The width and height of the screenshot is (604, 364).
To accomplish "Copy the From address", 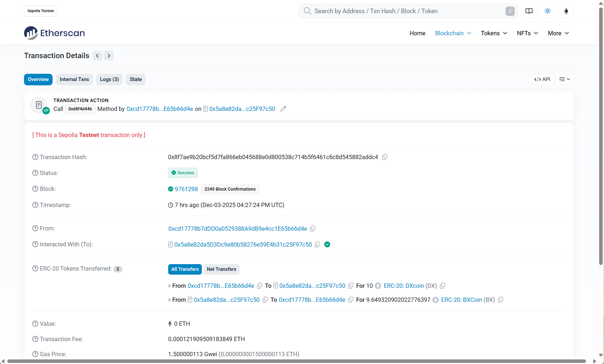I will click(313, 229).
